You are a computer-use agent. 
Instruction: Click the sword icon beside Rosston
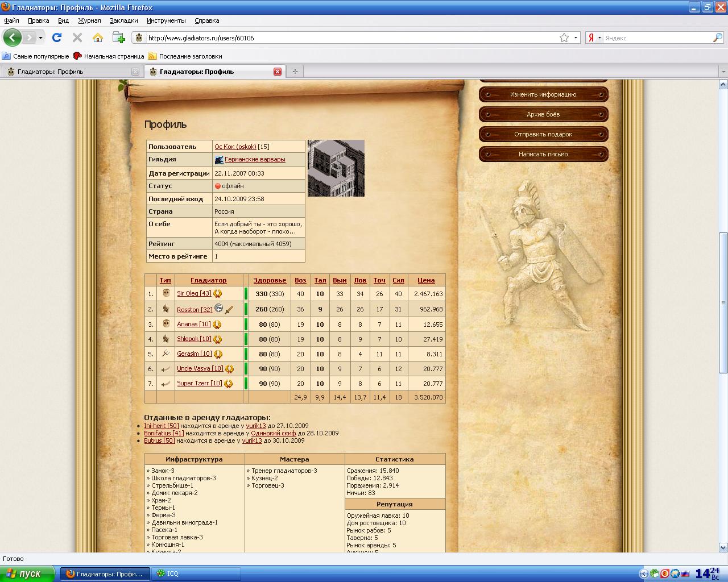(x=229, y=310)
